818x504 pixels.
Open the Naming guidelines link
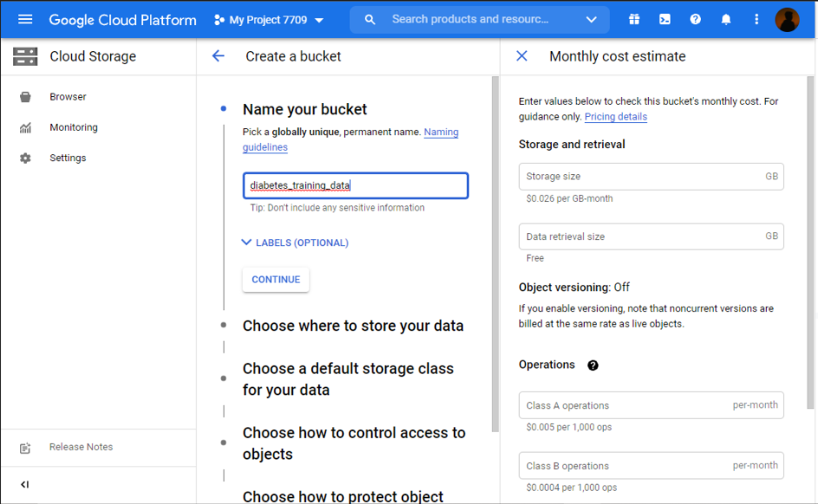tap(351, 139)
